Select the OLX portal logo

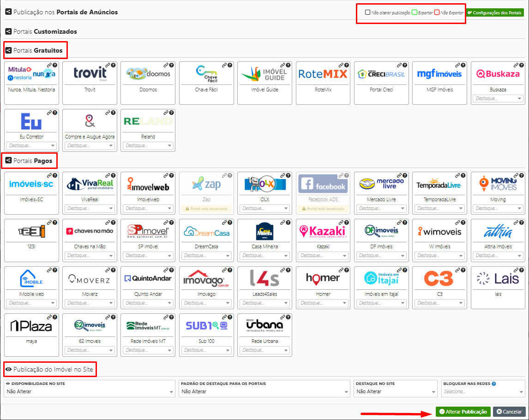pos(264,185)
